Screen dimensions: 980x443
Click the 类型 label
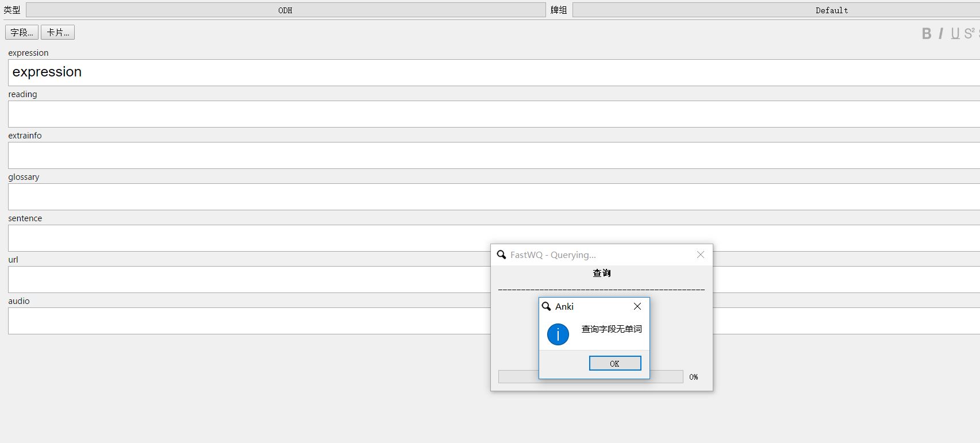tap(12, 10)
